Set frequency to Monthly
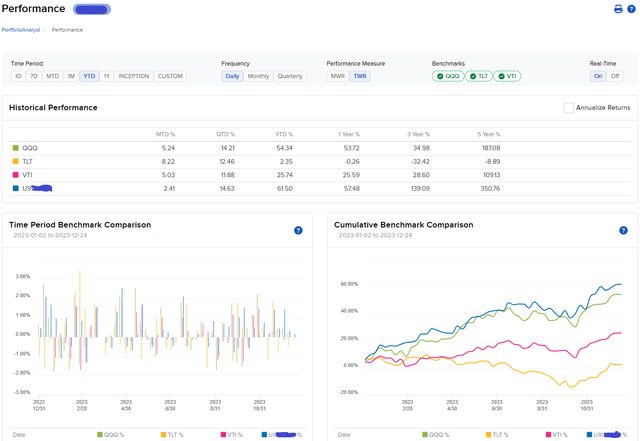 click(258, 76)
